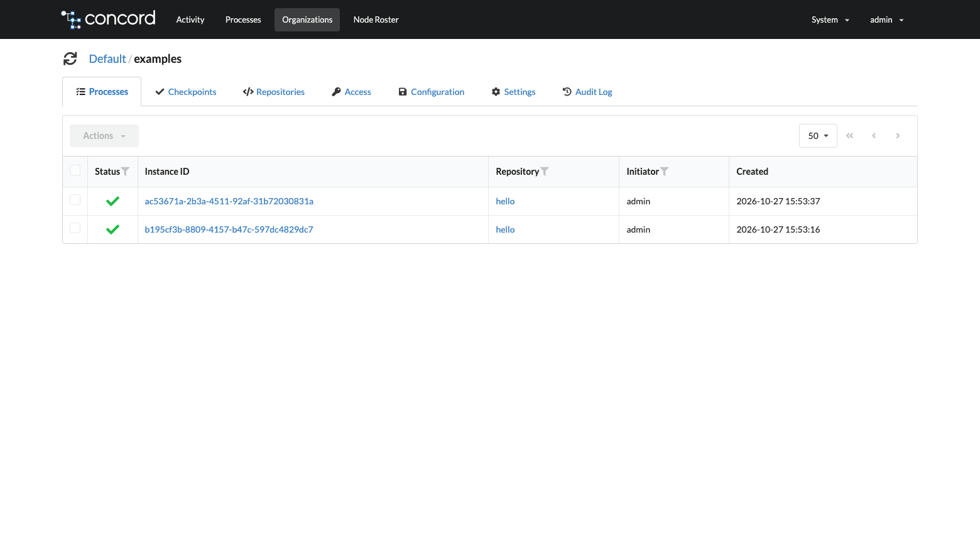Switch to the Configuration tab
This screenshot has width=980, height=552.
[432, 92]
